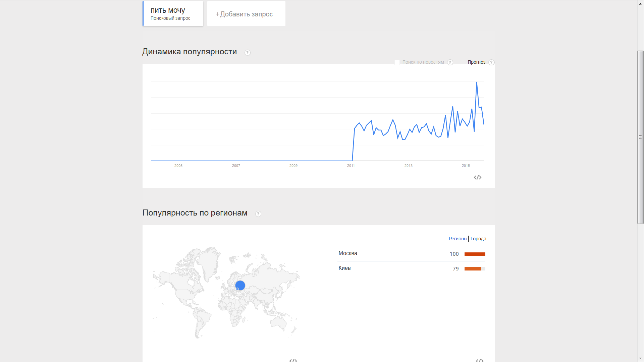Image resolution: width=644 pixels, height=362 pixels.
Task: Click the orange Киев popularity bar
Action: click(x=473, y=269)
